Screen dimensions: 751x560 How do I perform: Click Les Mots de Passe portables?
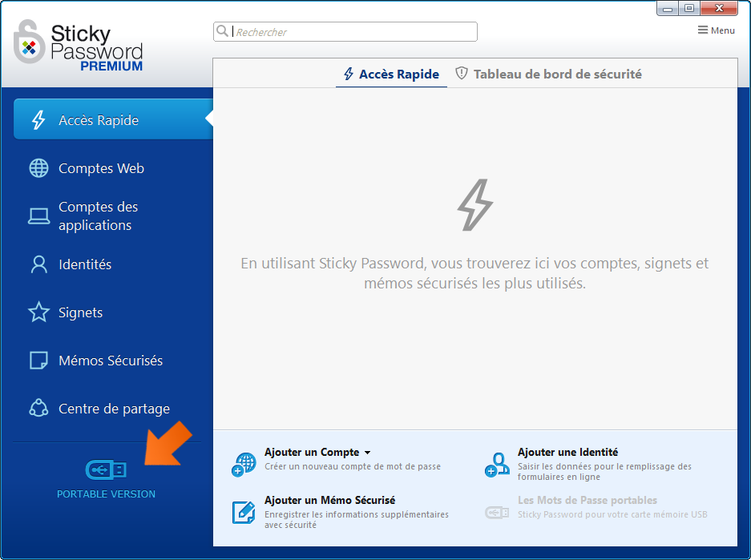click(587, 500)
